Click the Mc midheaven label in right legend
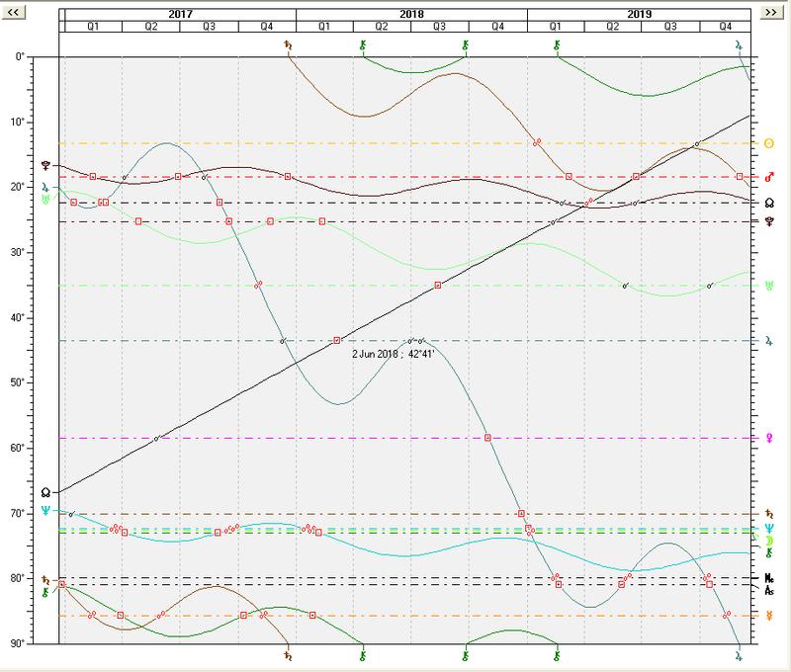 tap(769, 578)
